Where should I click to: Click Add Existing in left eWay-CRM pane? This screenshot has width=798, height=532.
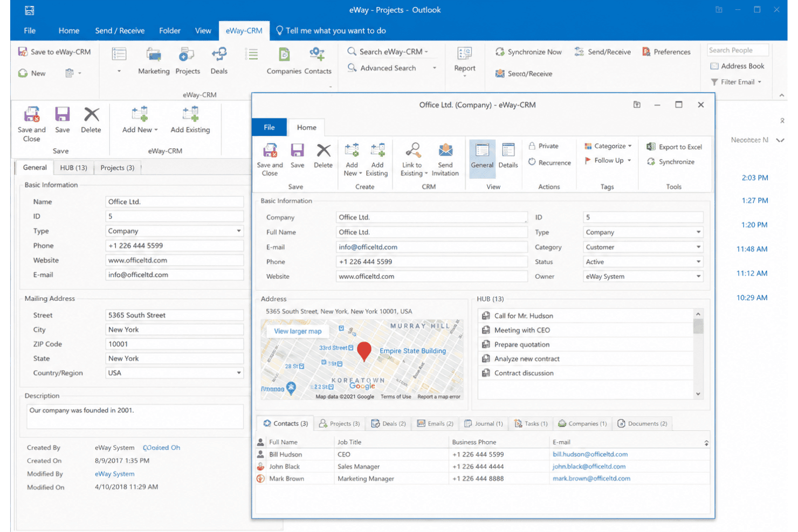click(190, 120)
